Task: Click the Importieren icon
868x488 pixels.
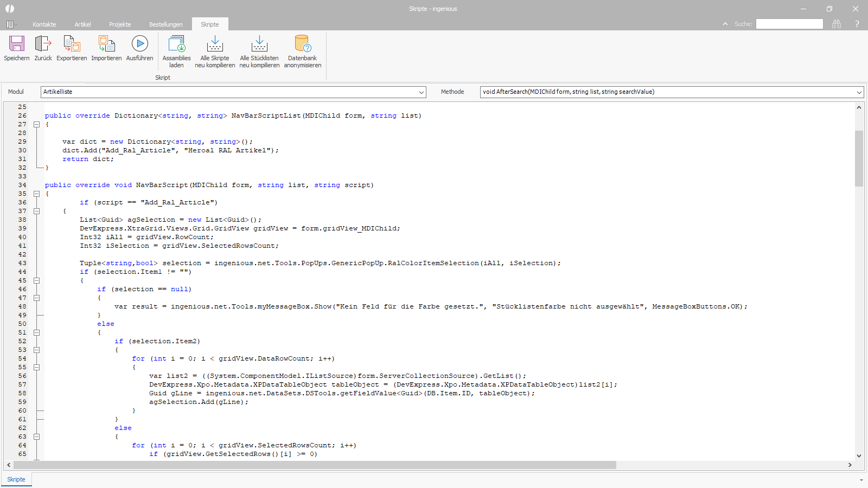Action: click(x=106, y=44)
